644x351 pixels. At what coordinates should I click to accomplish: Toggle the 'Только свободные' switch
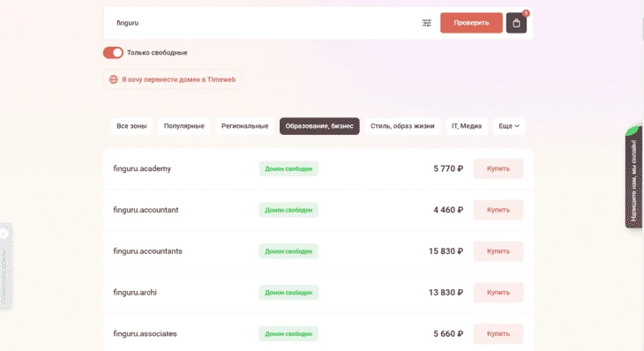click(x=113, y=53)
